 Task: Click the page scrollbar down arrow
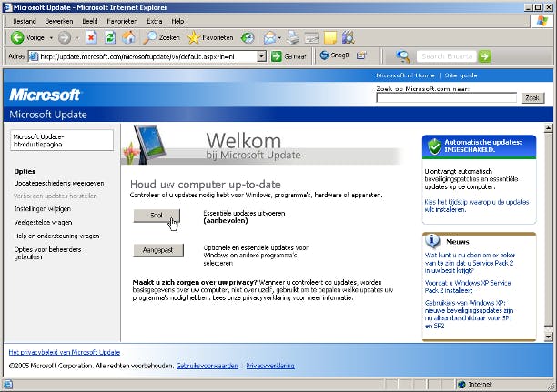pyautogui.click(x=549, y=337)
